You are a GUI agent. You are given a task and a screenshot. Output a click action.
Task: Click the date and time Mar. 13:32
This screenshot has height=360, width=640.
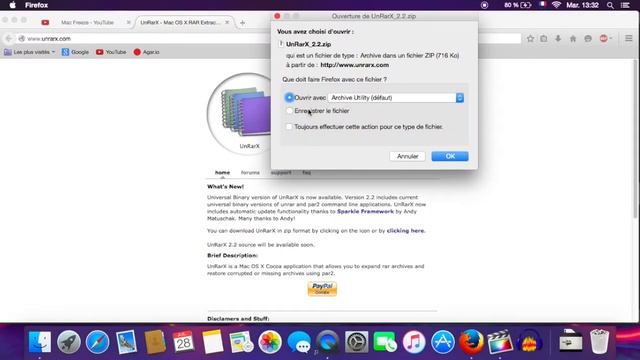pos(582,5)
